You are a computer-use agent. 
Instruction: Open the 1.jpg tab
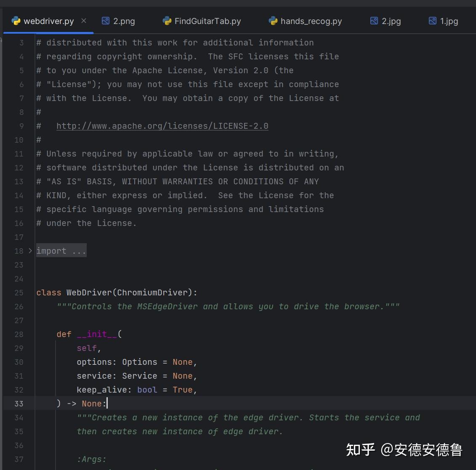(449, 21)
